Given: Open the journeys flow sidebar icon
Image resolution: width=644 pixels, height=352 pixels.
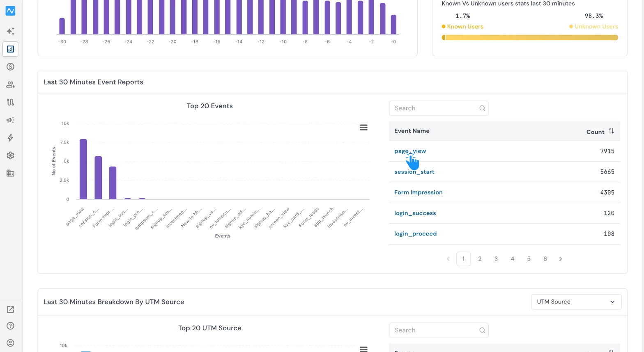Looking at the screenshot, I should click(x=10, y=102).
